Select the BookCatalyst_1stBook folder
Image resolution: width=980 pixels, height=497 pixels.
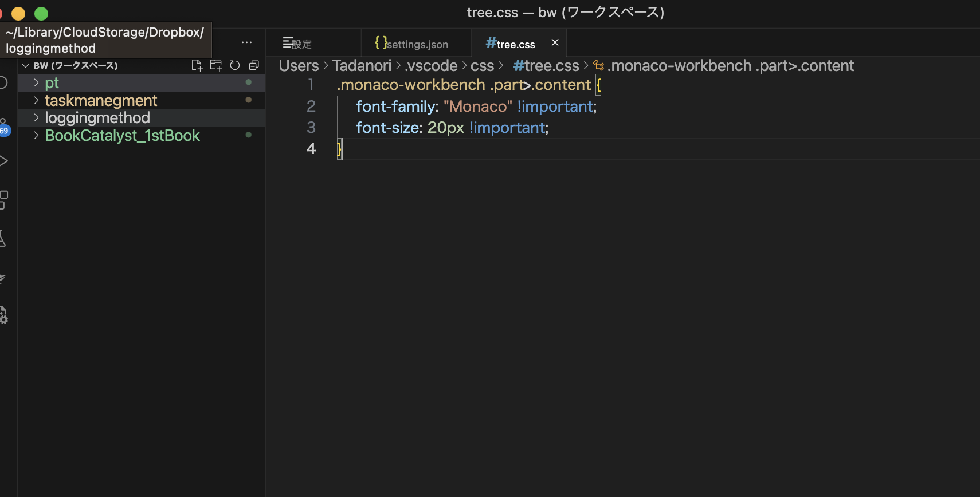click(142, 135)
